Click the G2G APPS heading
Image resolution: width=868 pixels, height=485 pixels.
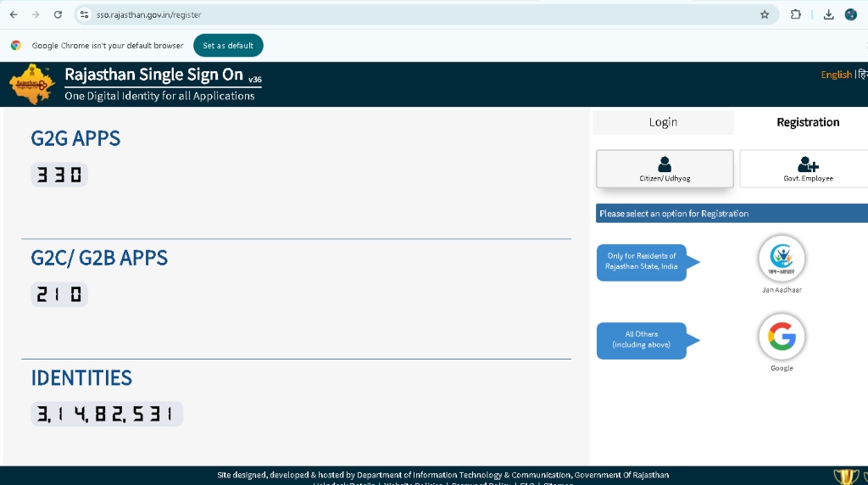[75, 138]
